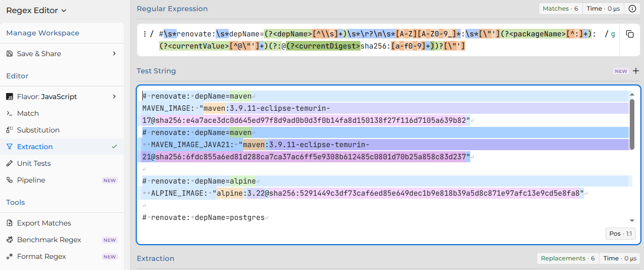Click the Pipeline icon

10,180
